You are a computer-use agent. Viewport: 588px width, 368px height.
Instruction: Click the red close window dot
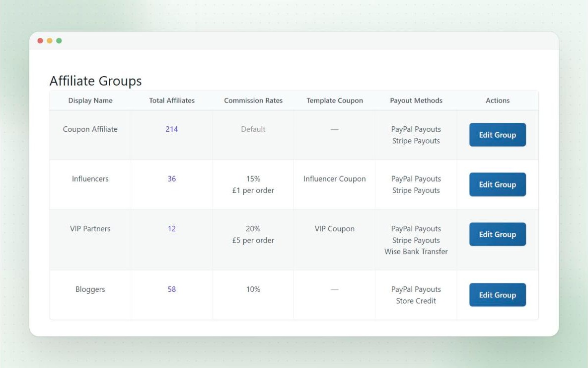[40, 41]
